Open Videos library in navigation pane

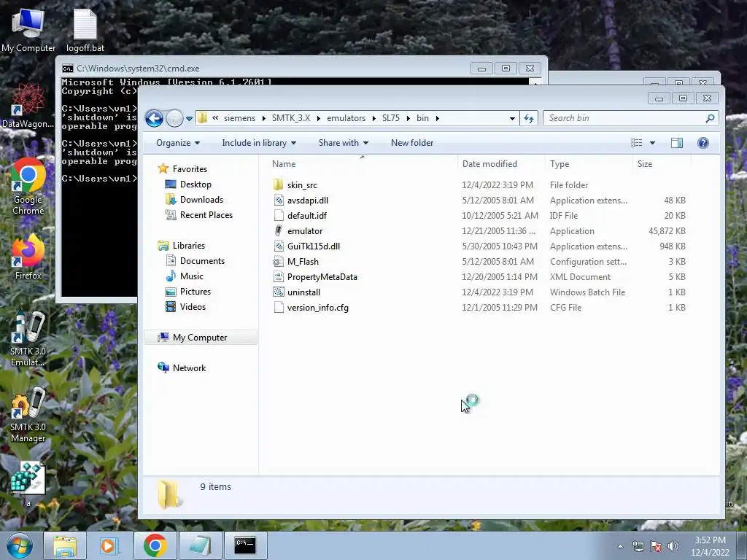click(x=193, y=307)
